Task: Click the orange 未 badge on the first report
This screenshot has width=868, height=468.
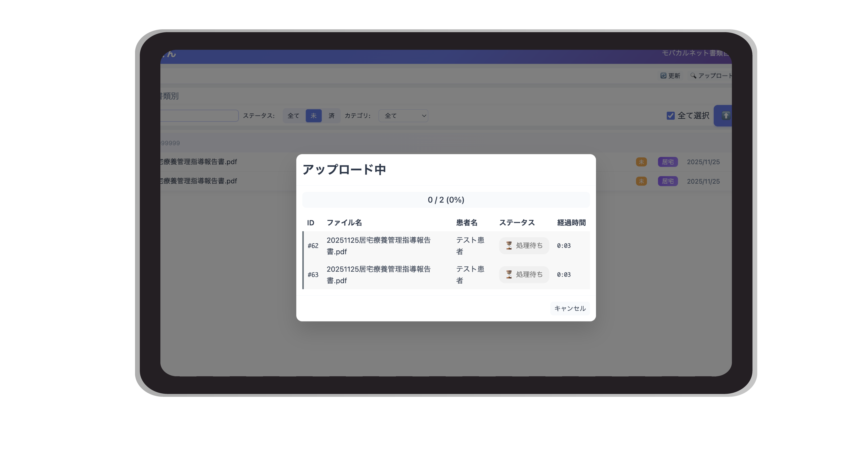Action: click(641, 162)
